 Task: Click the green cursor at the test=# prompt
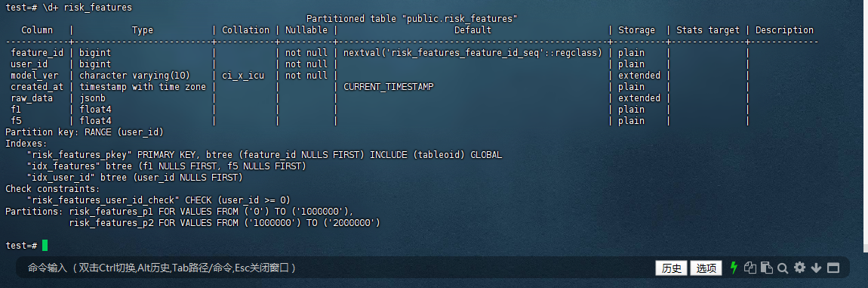(45, 245)
